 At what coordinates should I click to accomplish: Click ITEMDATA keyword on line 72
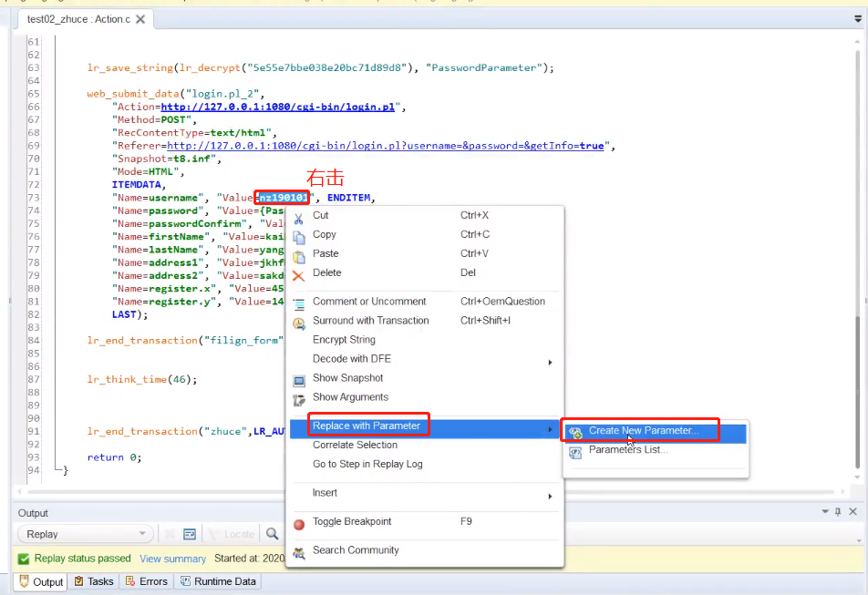coord(136,184)
